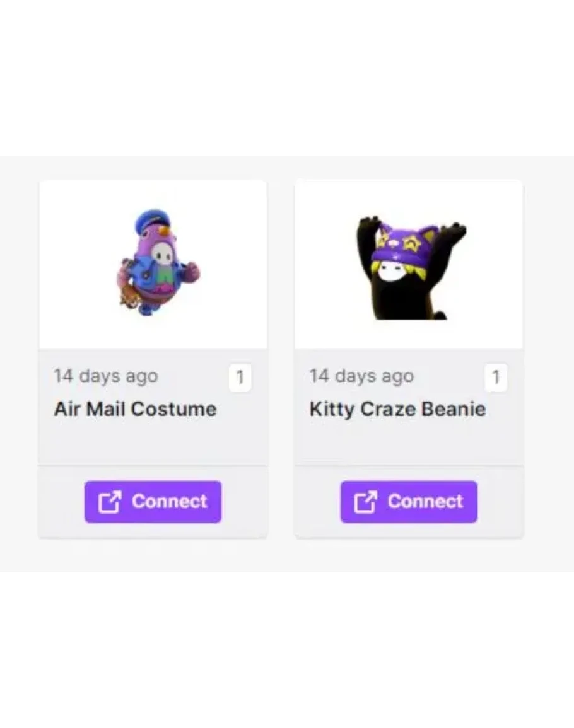The height and width of the screenshot is (728, 574).
Task: Select the Kitty Craze Beanie title text
Action: click(x=397, y=409)
